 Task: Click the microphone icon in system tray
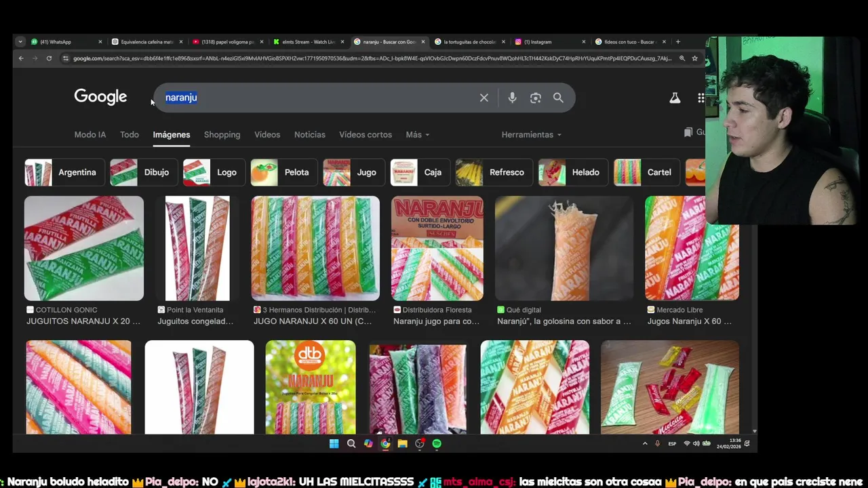tap(657, 443)
